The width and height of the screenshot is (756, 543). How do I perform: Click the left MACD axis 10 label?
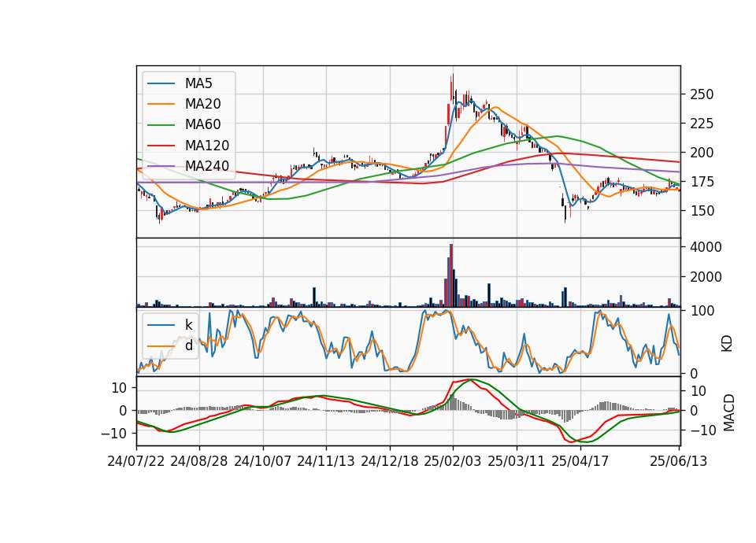tap(119, 388)
